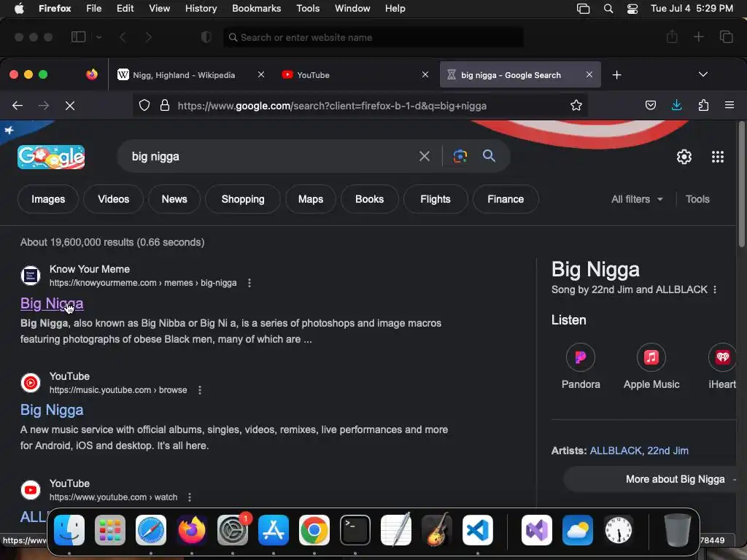Image resolution: width=747 pixels, height=560 pixels.
Task: Open the music.youtube.com result title link
Action: pos(52,410)
